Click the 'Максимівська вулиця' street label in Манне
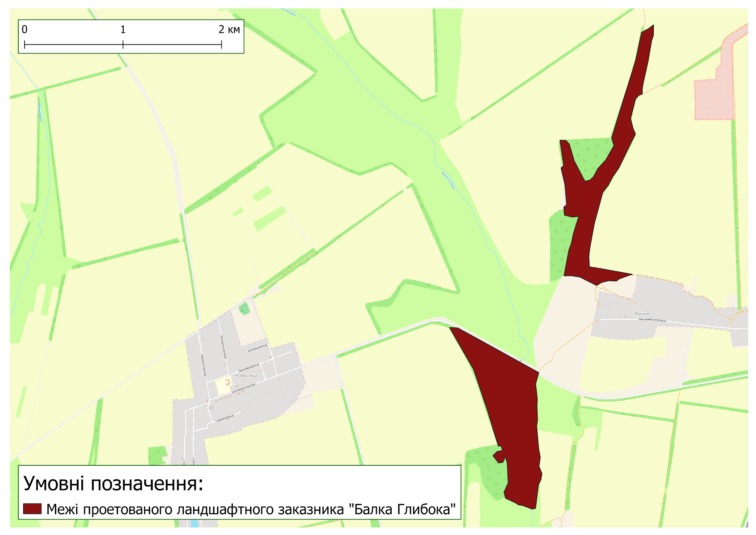756x535 pixels. pos(652,320)
